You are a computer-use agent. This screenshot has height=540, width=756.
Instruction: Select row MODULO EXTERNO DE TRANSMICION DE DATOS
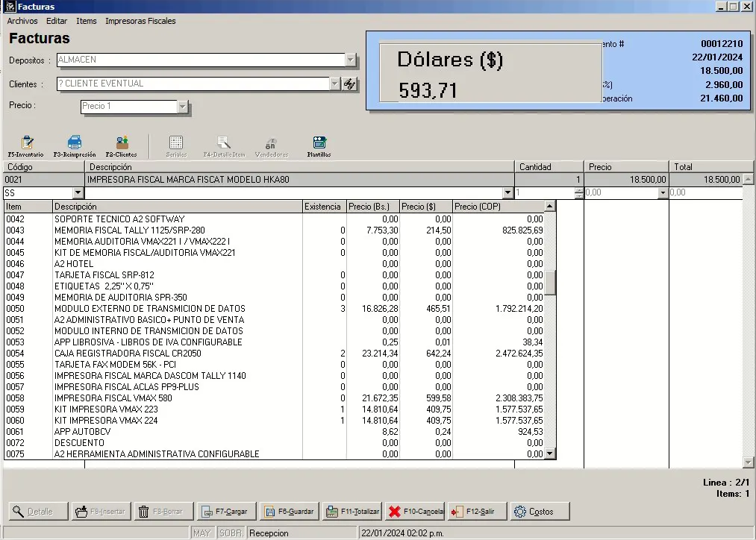(275, 308)
